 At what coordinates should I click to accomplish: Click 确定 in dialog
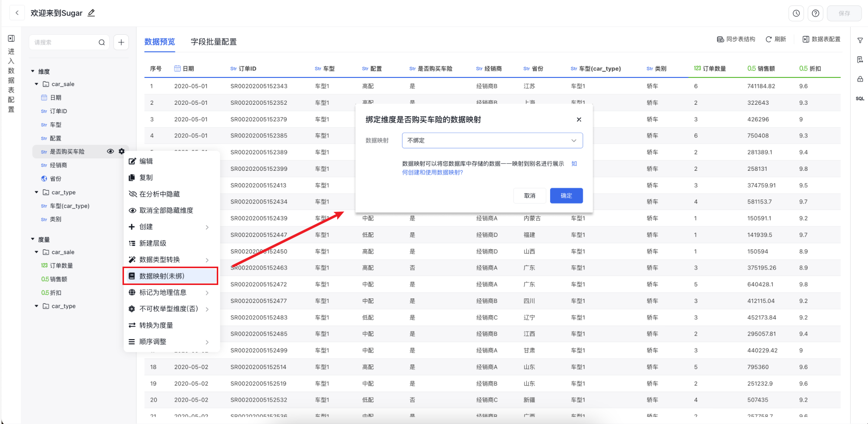click(x=566, y=196)
